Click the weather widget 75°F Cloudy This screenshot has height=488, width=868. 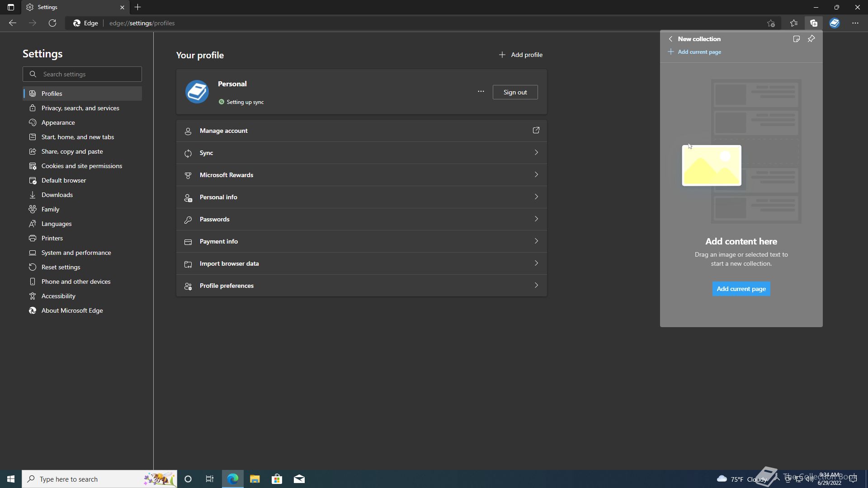(742, 479)
